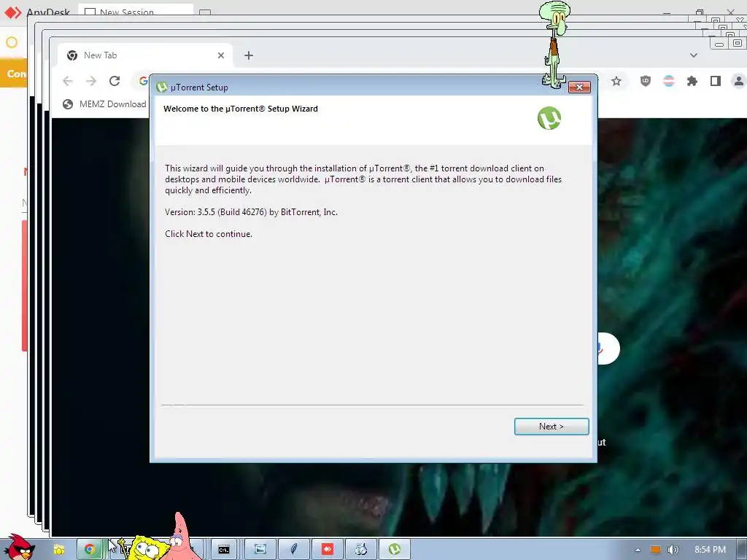Click Next in the µTorrent Setup wizard
The image size is (747, 560).
pyautogui.click(x=551, y=426)
